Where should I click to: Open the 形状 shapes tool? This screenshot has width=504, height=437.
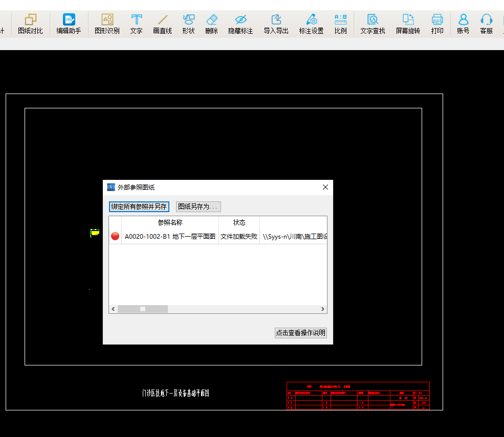(188, 24)
